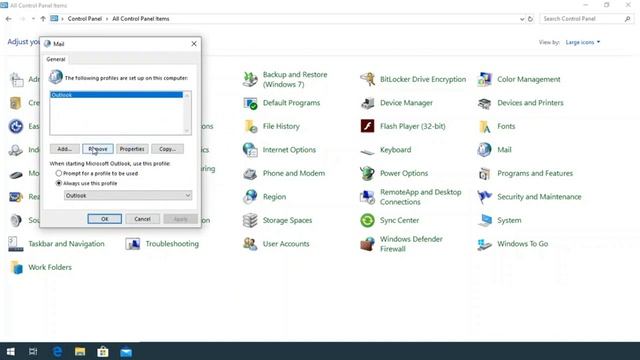Click the Add... button in Mail dialog
The image size is (640, 360).
tap(64, 149)
